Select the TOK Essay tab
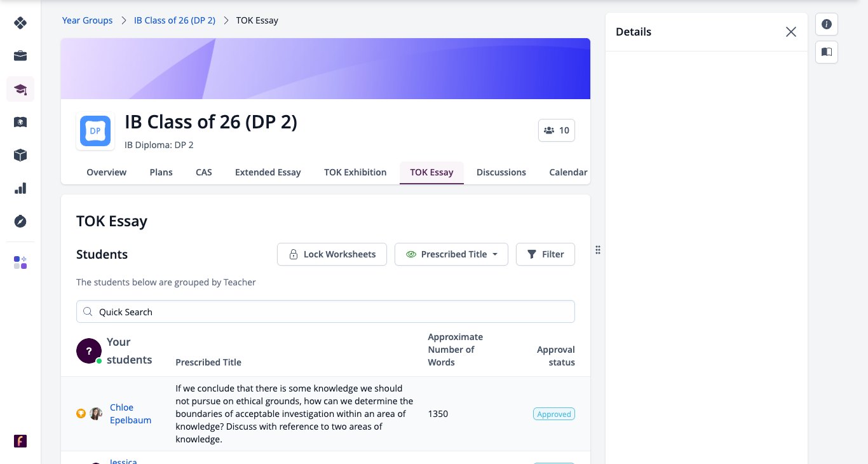This screenshot has width=868, height=464. [x=431, y=172]
